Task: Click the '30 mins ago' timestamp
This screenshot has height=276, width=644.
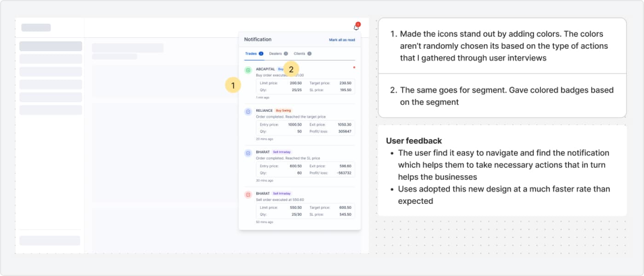Action: pos(264,180)
